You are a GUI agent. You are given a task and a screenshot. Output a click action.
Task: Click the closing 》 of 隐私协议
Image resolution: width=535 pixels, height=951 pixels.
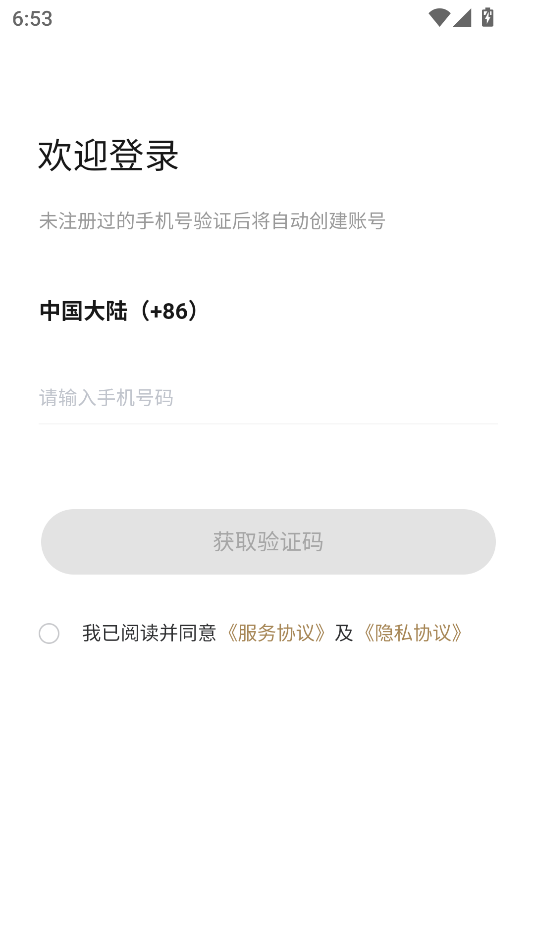click(459, 633)
